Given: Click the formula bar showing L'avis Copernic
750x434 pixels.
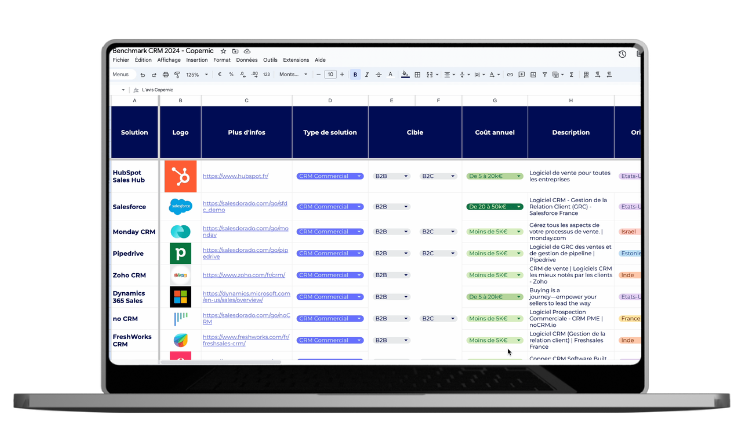Looking at the screenshot, I should 157,90.
